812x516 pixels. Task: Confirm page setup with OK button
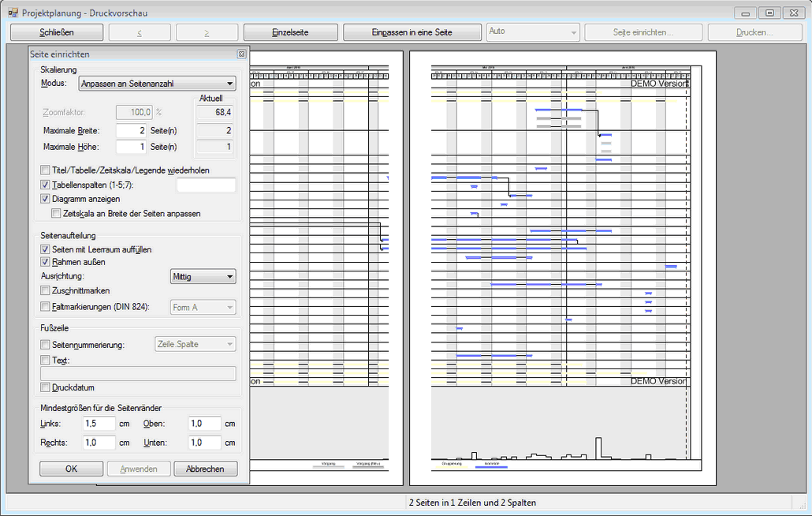coord(71,469)
